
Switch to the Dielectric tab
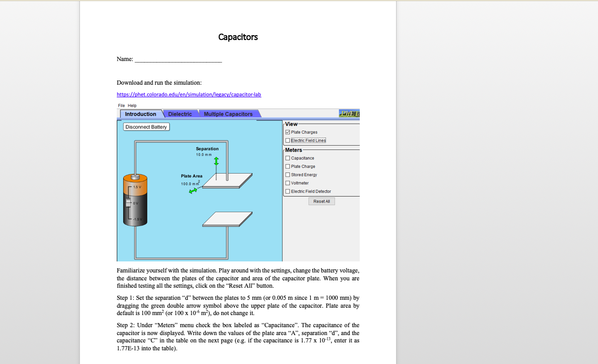[180, 114]
